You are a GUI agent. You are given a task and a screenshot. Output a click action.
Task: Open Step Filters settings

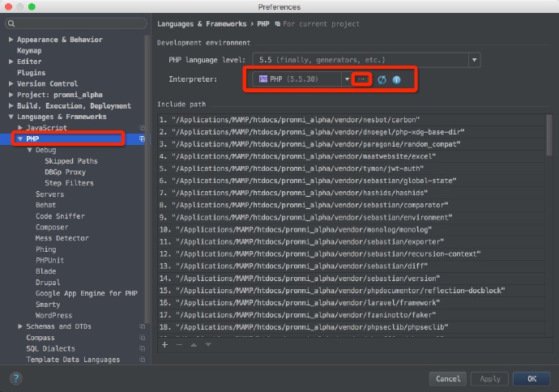(x=69, y=183)
